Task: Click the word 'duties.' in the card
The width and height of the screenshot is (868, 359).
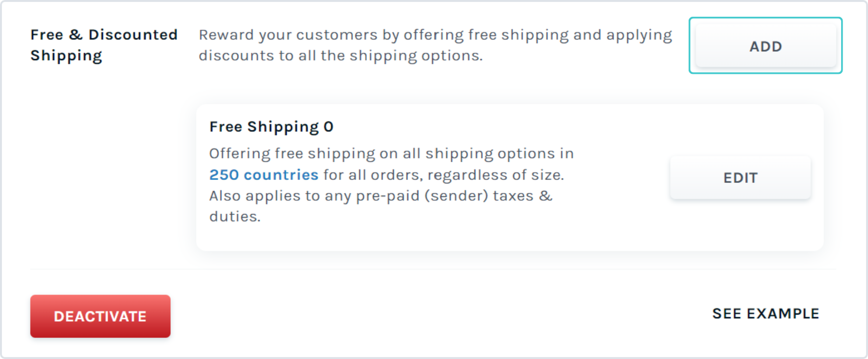Action: pos(235,216)
